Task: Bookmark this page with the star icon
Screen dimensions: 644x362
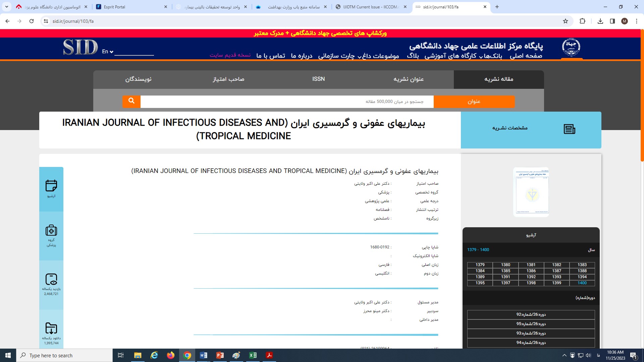Action: (x=566, y=21)
